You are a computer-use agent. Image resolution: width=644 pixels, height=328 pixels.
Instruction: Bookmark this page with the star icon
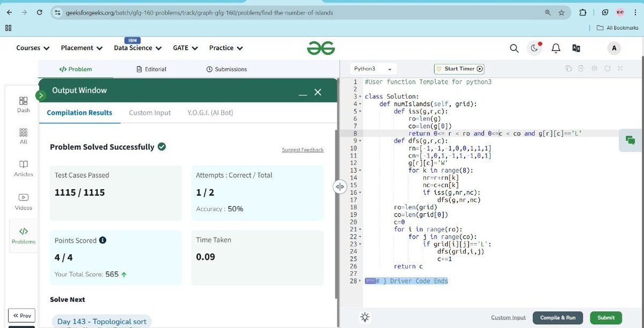click(561, 12)
